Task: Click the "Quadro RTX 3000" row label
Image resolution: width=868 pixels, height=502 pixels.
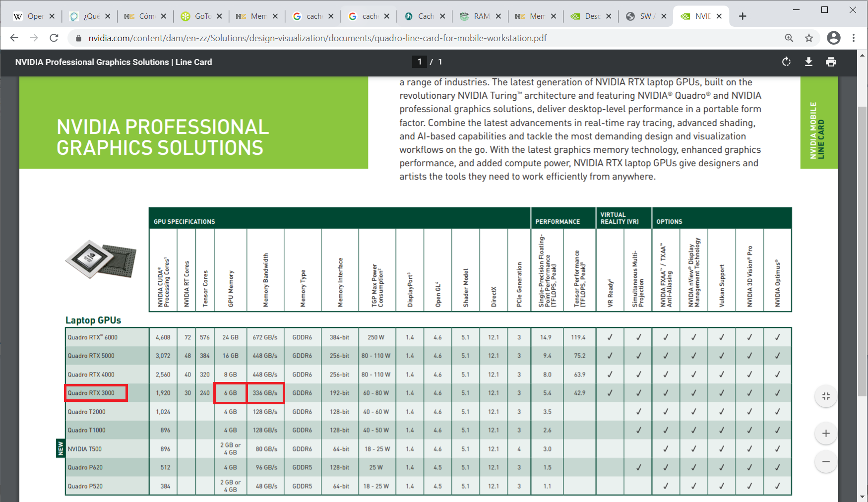Action: pyautogui.click(x=91, y=393)
